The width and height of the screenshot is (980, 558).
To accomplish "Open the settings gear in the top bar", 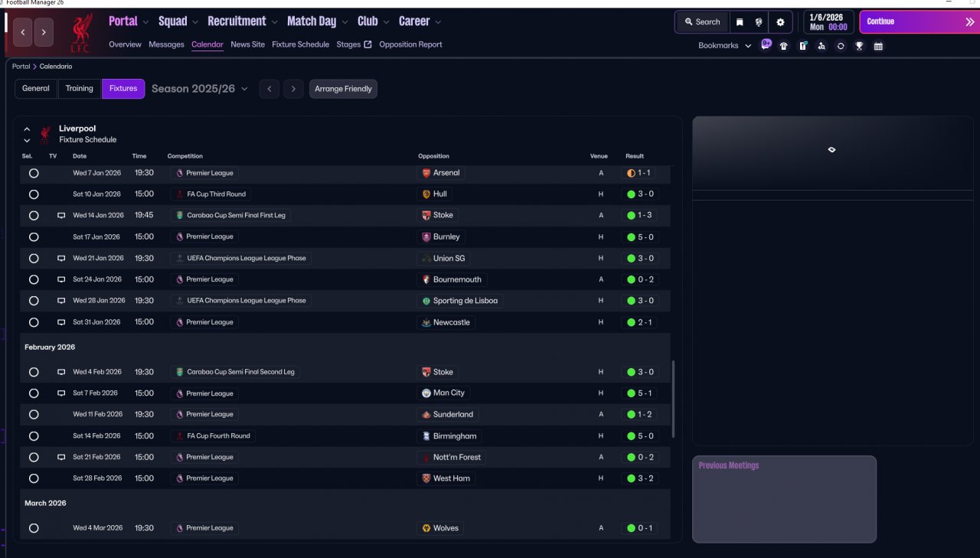I will (780, 22).
